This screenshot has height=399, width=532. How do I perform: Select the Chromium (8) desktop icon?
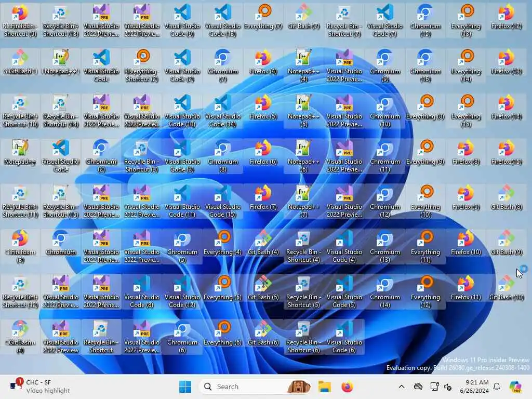[222, 156]
